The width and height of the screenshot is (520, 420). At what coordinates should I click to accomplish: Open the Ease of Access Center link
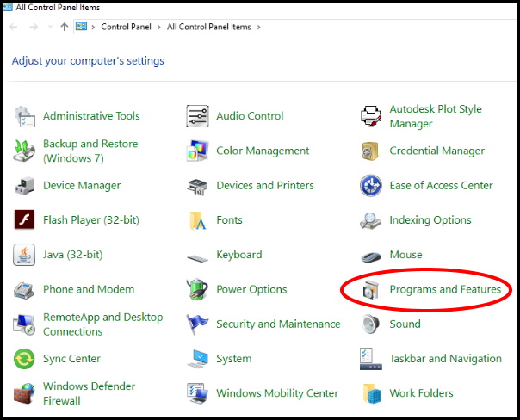click(x=441, y=185)
